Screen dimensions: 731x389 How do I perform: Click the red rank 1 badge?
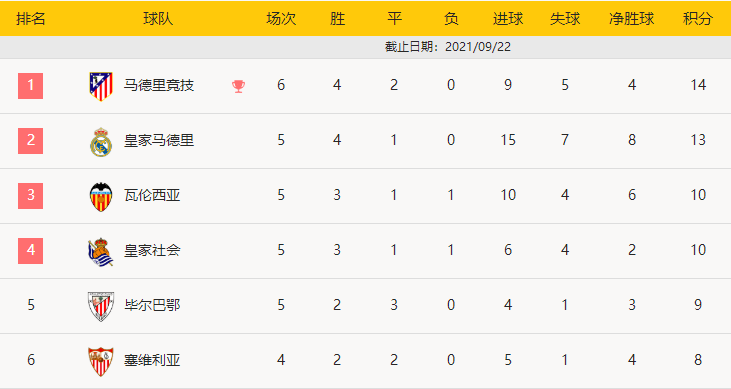click(x=30, y=86)
